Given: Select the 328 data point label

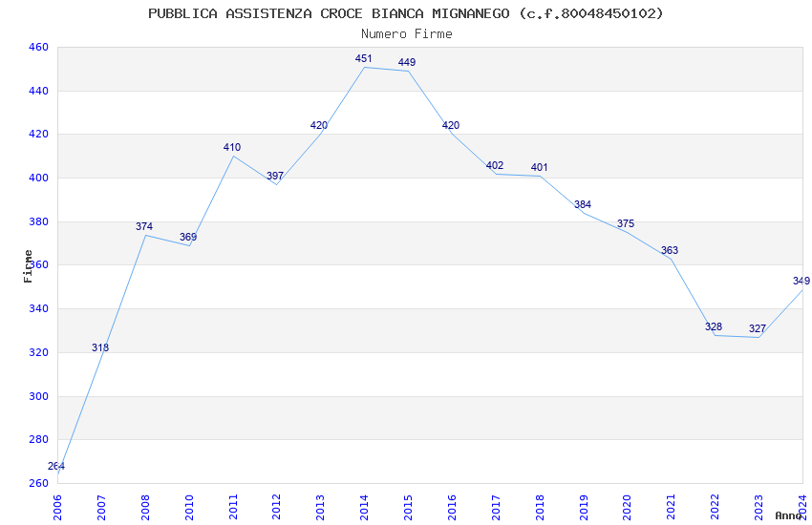Looking at the screenshot, I should pos(714,326).
